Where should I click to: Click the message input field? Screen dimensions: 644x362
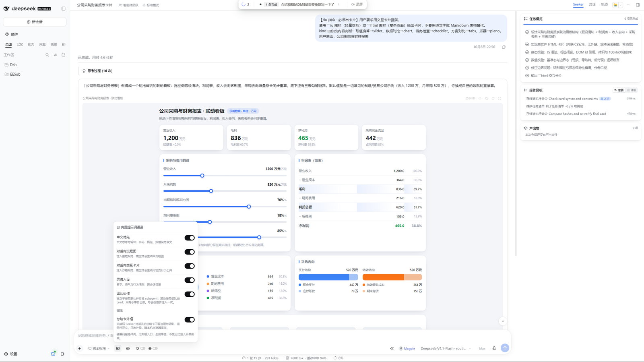pos(293,335)
